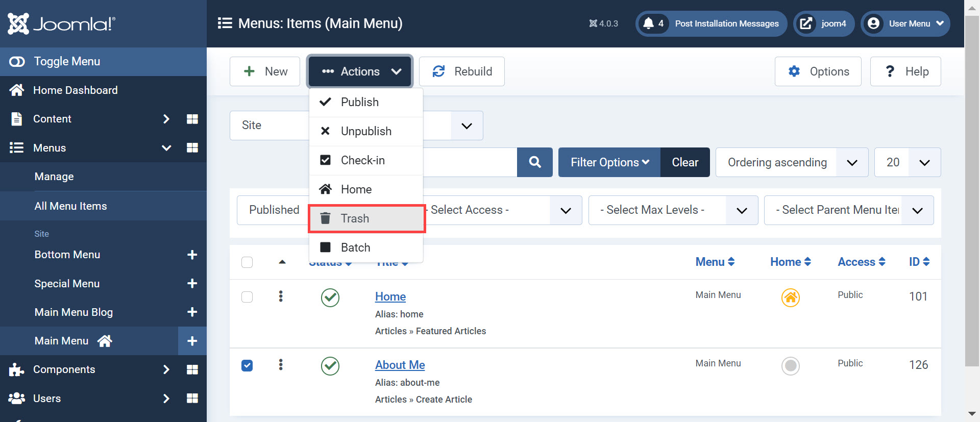
Task: Open the About Me menu item link
Action: coord(400,365)
